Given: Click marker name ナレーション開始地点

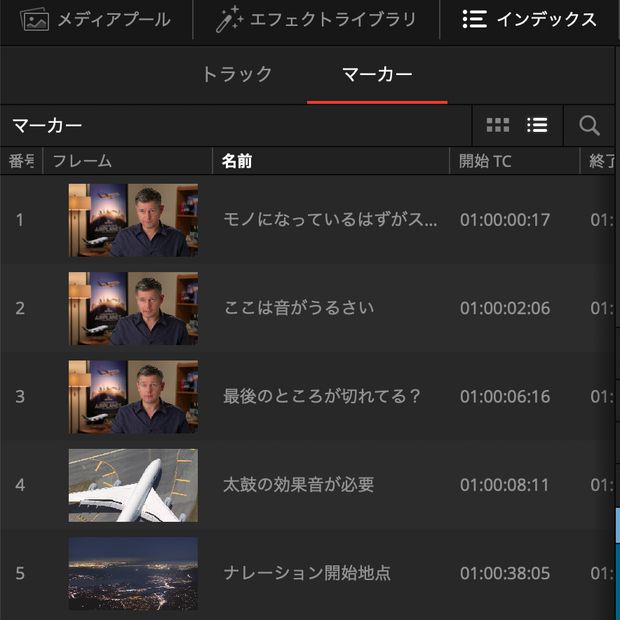Looking at the screenshot, I should coord(307,573).
